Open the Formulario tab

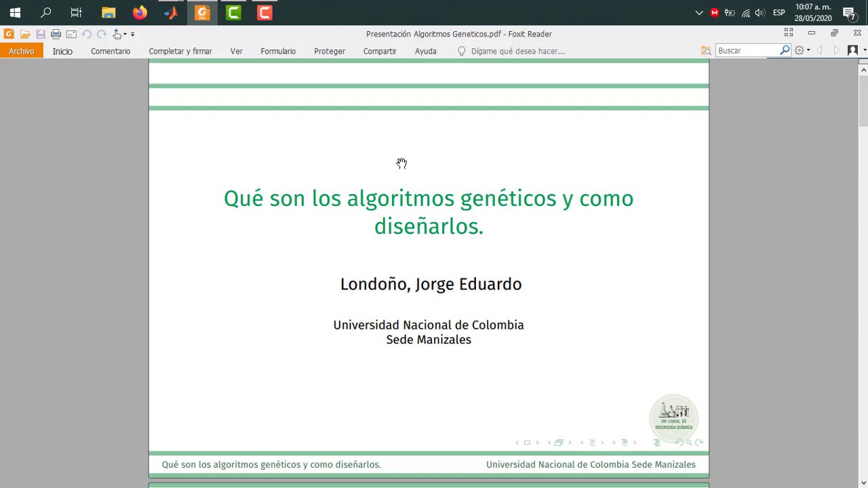click(x=278, y=51)
